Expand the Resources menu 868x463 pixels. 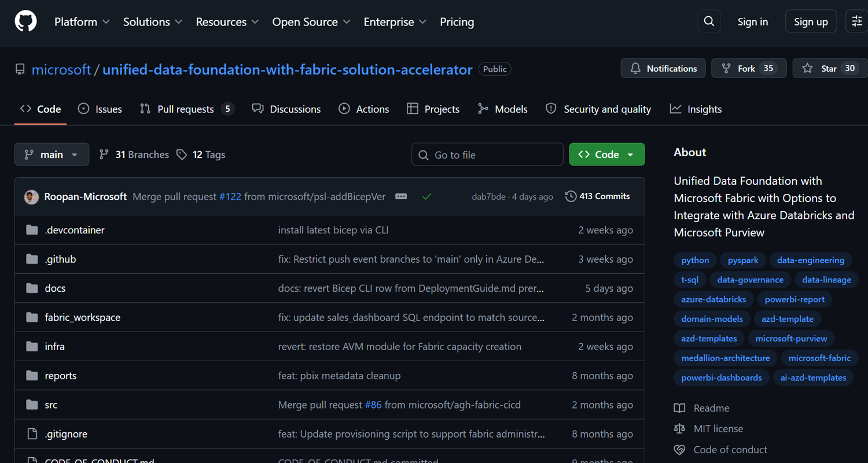click(227, 22)
